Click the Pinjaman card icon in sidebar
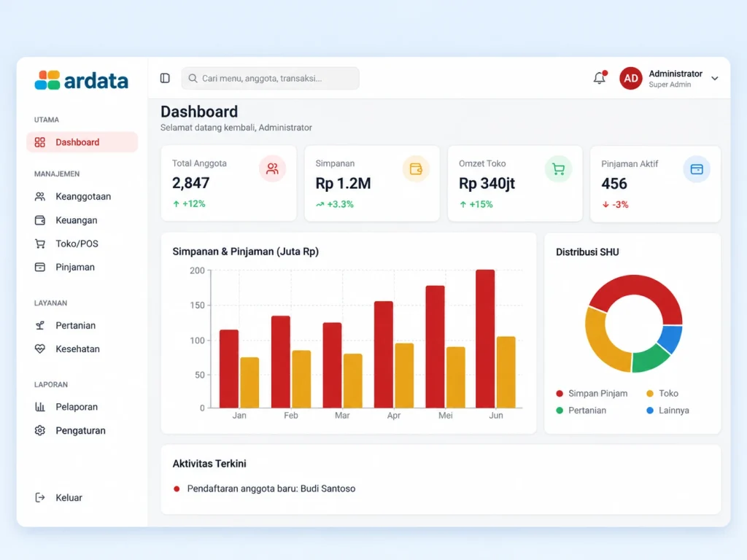The width and height of the screenshot is (747, 560). coord(40,267)
